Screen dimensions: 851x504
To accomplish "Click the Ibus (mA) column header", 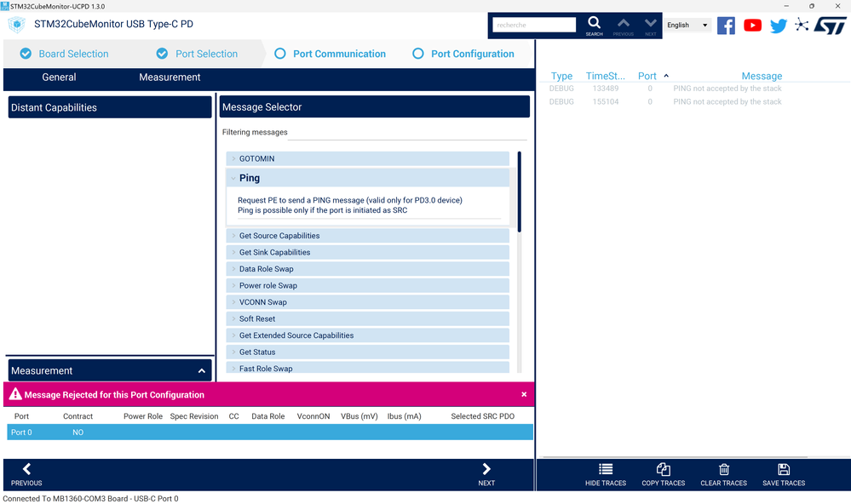I will pos(404,416).
